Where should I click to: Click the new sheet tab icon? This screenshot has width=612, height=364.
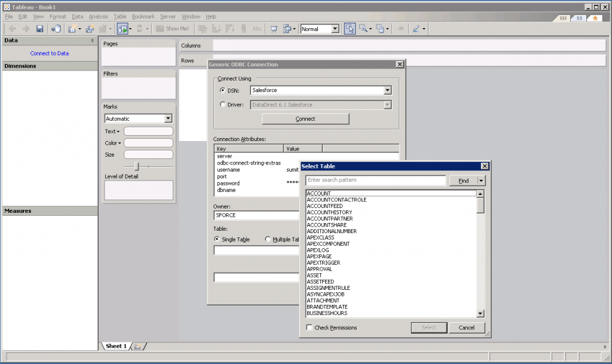coord(137,347)
